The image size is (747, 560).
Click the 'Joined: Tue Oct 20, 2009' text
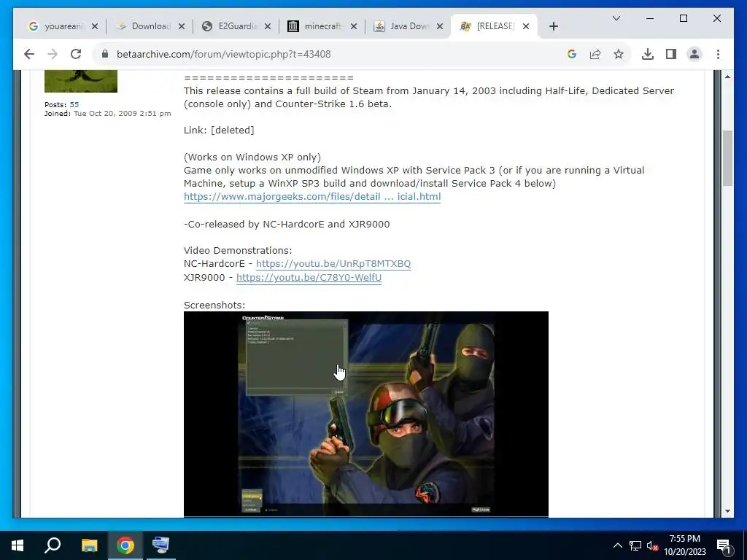[108, 114]
